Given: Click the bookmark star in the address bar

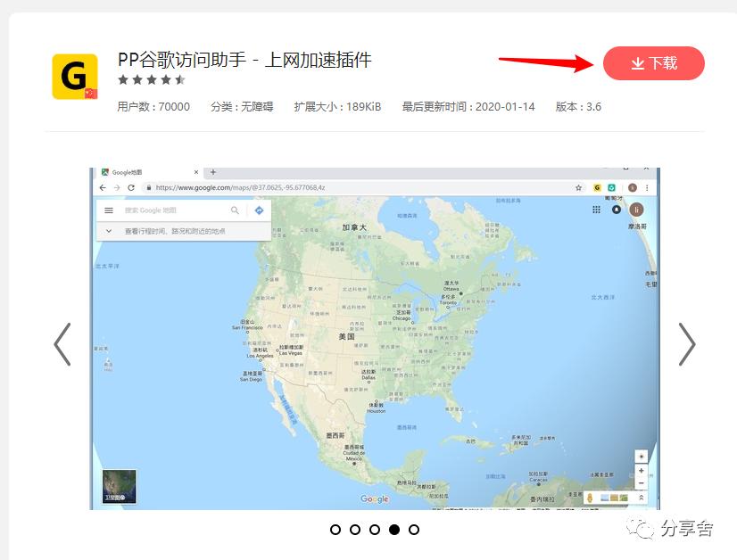Looking at the screenshot, I should tap(579, 188).
